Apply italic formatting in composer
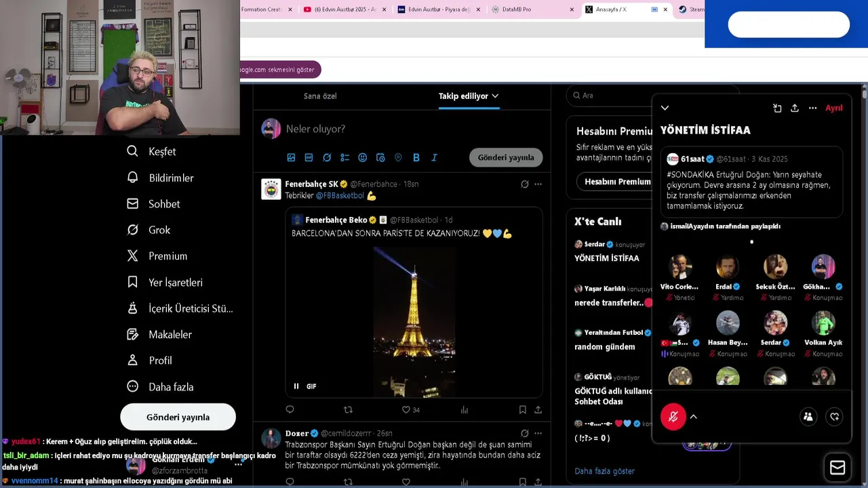Image resolution: width=868 pixels, height=488 pixels. (434, 157)
